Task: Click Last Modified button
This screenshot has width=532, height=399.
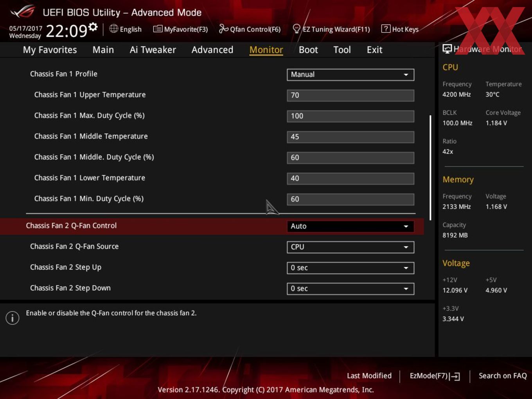Action: coord(369,376)
